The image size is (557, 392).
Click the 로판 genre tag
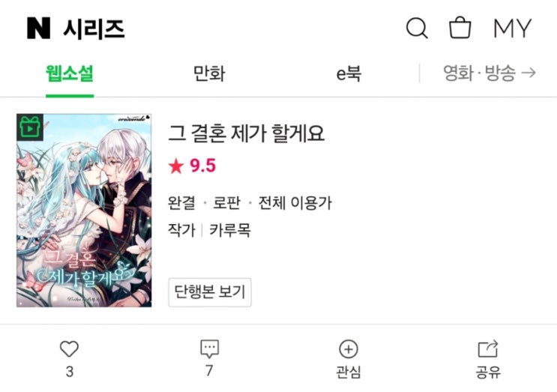pos(226,203)
